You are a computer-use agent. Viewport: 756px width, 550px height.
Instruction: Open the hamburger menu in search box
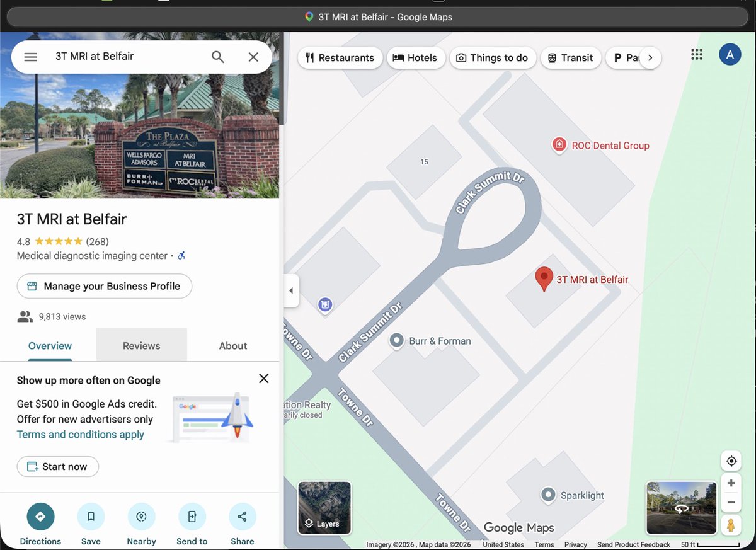(30, 57)
